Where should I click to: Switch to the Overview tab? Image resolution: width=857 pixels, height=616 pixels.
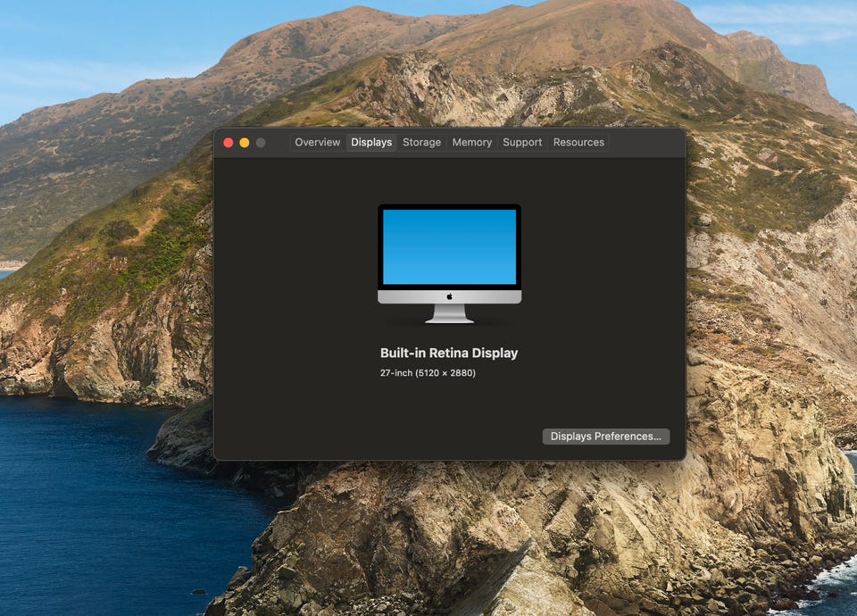coord(317,142)
